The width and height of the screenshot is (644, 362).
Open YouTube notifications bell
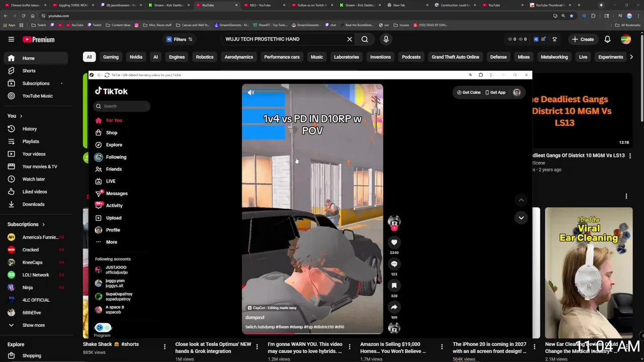click(x=607, y=39)
